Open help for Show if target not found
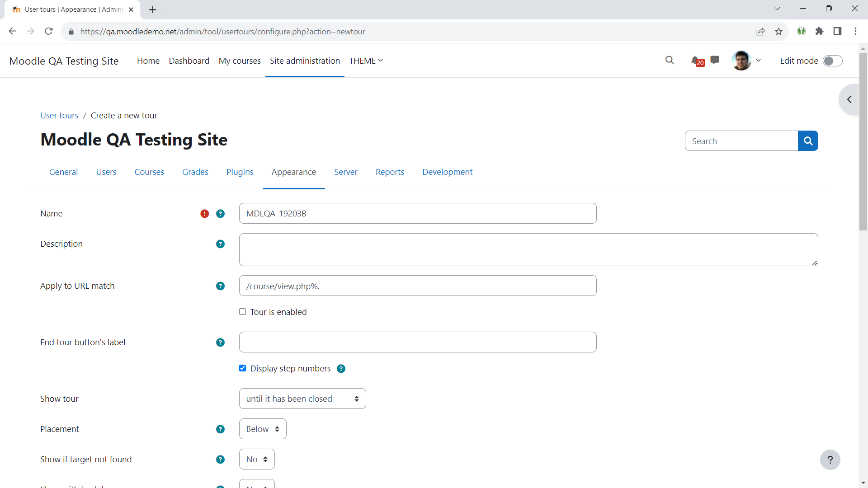Image resolution: width=868 pixels, height=488 pixels. click(x=220, y=460)
